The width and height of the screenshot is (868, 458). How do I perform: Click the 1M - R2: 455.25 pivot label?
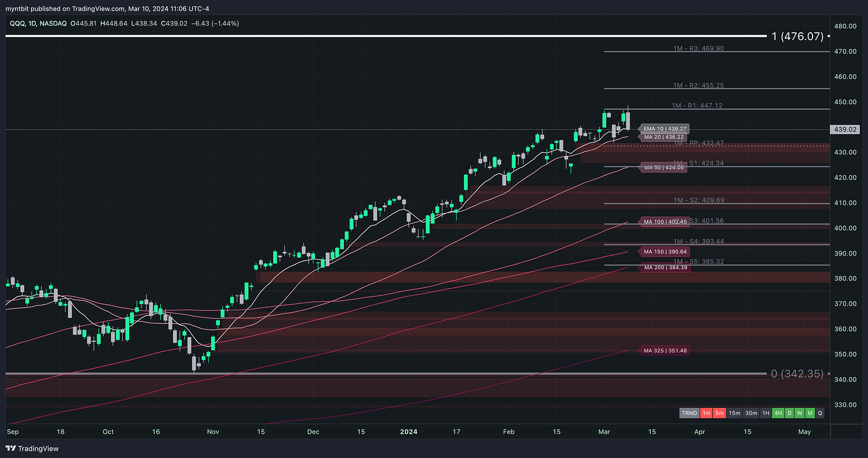point(697,85)
